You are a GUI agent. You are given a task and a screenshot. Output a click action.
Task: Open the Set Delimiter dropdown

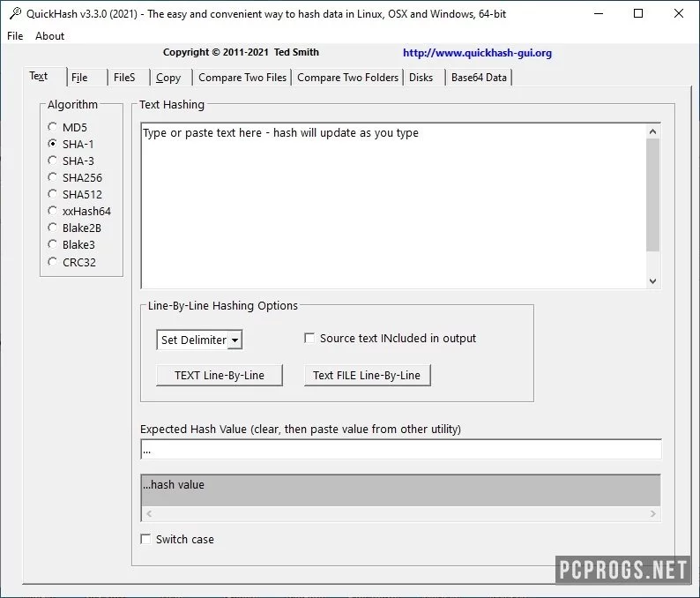(x=235, y=340)
